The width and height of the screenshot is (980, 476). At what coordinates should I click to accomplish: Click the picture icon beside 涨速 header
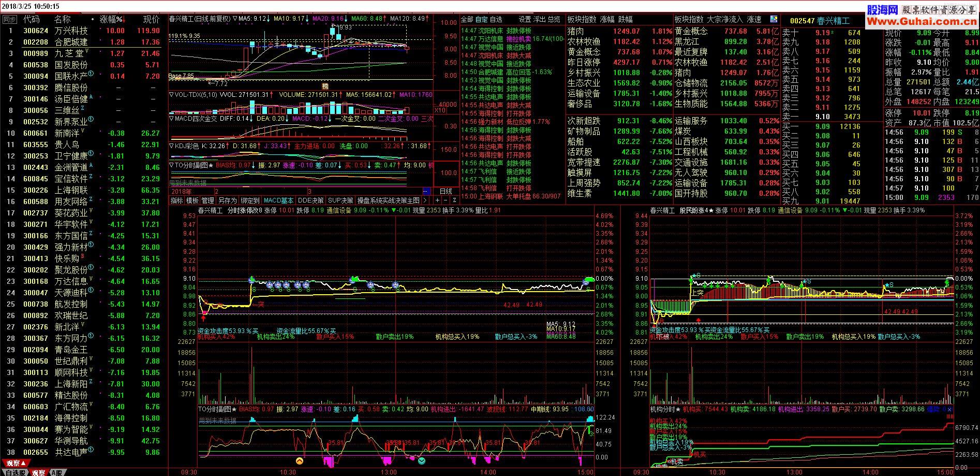pyautogui.click(x=774, y=19)
